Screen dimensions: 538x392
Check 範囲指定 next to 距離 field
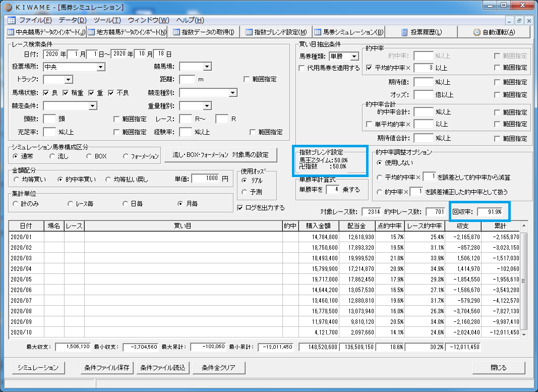coord(247,79)
